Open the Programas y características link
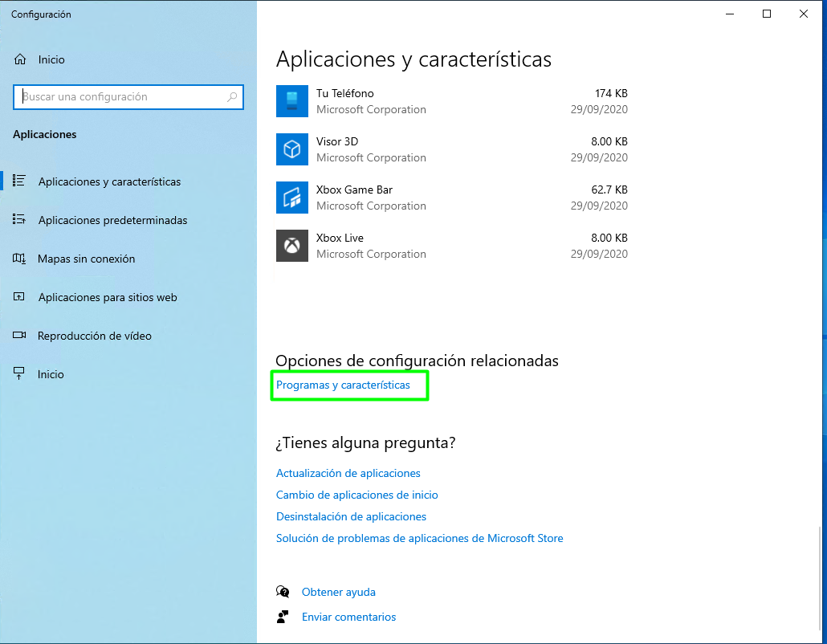Screen dimensions: 827x644 click(343, 385)
